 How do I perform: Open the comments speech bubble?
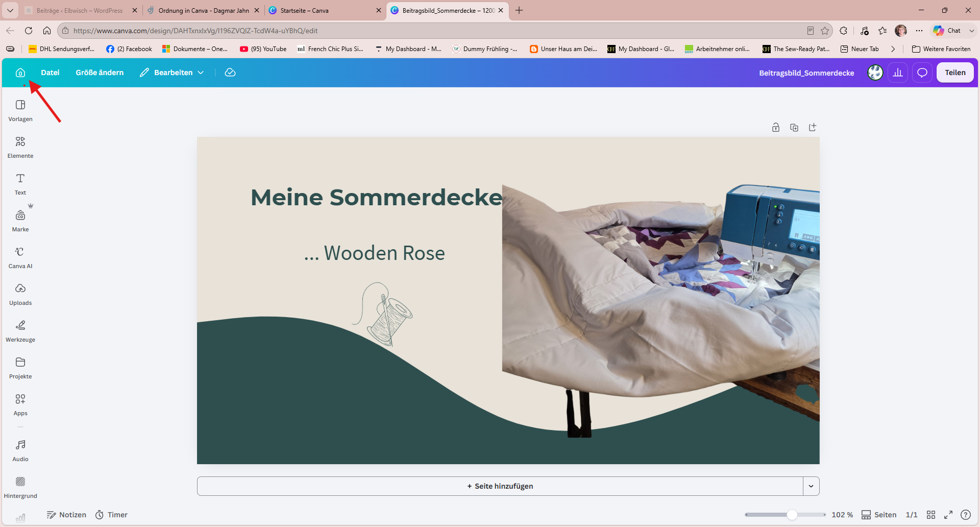(x=922, y=73)
